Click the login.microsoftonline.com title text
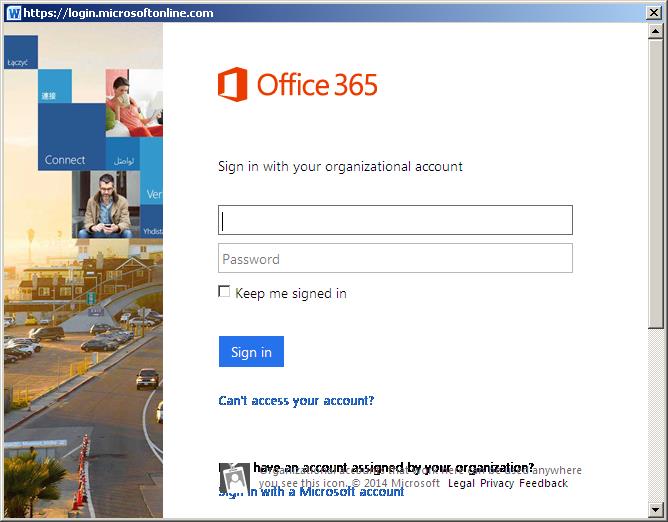The width and height of the screenshot is (668, 522). pos(118,13)
